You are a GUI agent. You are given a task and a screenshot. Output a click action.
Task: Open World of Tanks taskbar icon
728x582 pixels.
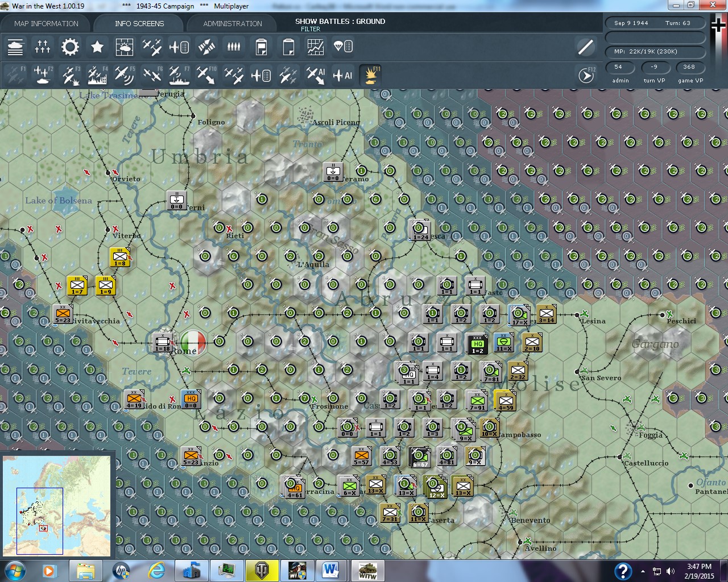coord(262,571)
